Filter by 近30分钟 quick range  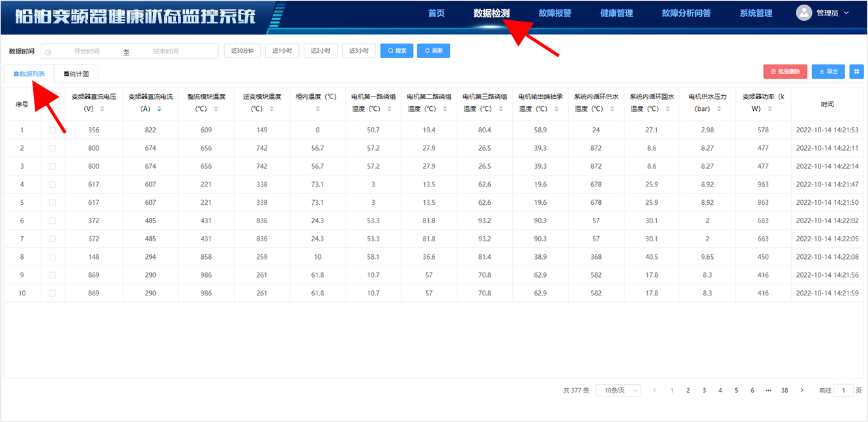point(242,51)
